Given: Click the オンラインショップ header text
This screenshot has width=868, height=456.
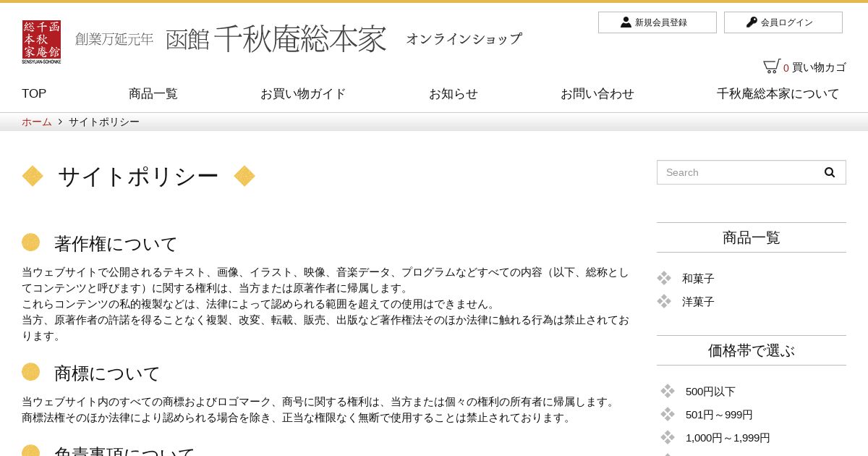Looking at the screenshot, I should pyautogui.click(x=464, y=39).
